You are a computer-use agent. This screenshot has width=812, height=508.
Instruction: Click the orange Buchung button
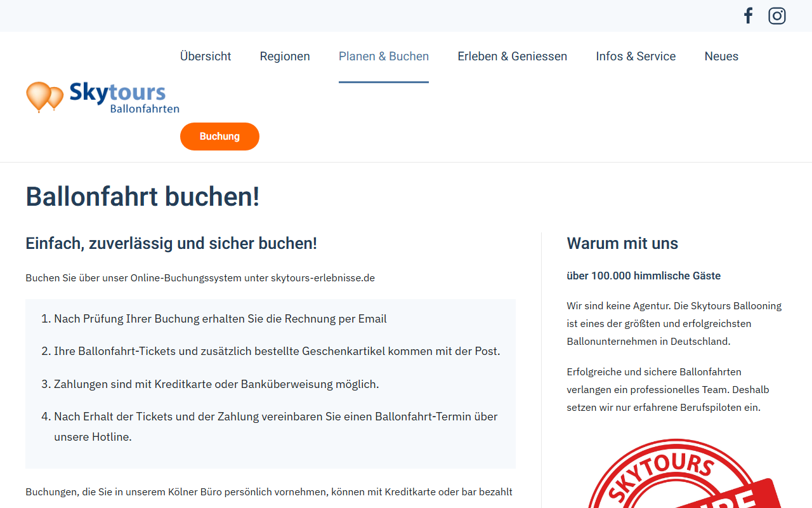pyautogui.click(x=219, y=137)
